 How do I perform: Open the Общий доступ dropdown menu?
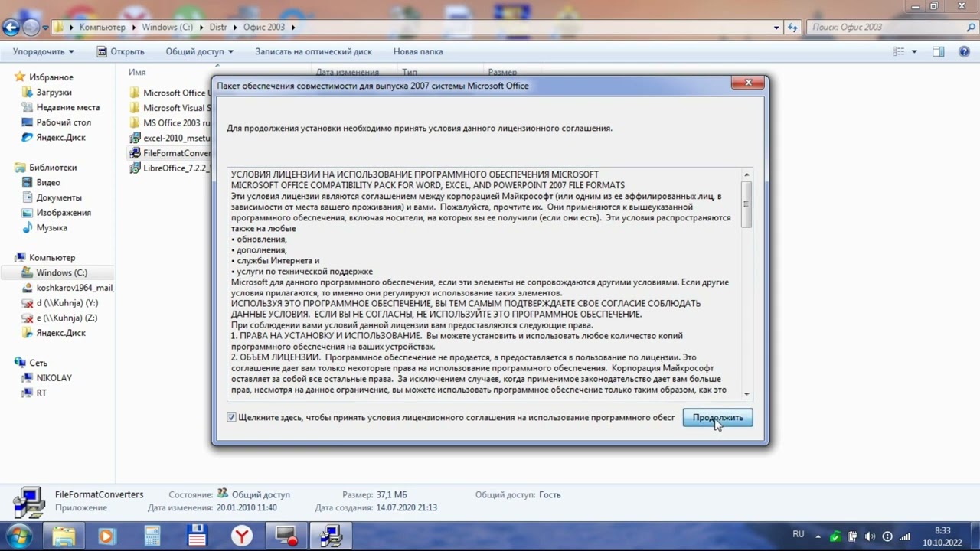click(199, 51)
